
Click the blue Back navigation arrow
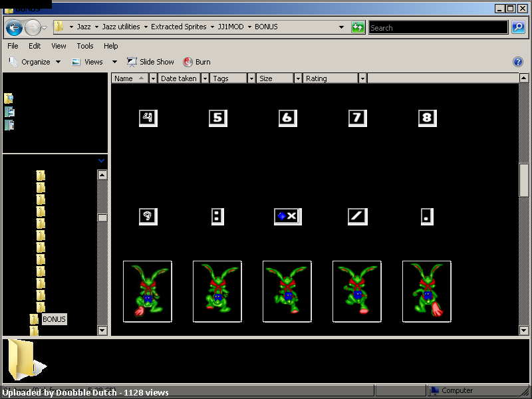click(14, 27)
